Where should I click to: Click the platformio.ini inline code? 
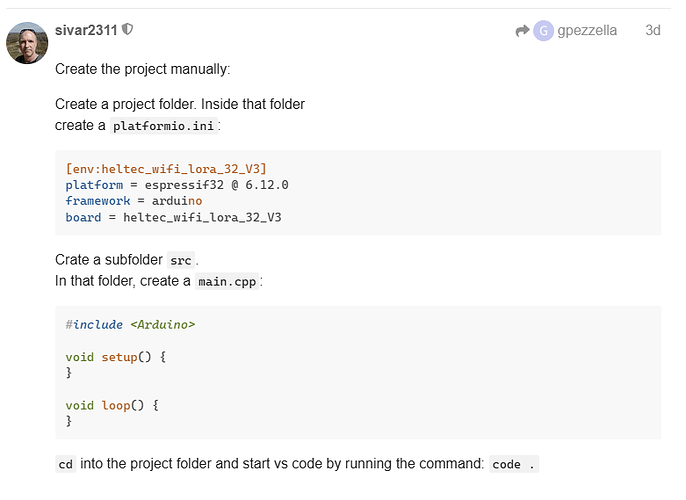(164, 126)
